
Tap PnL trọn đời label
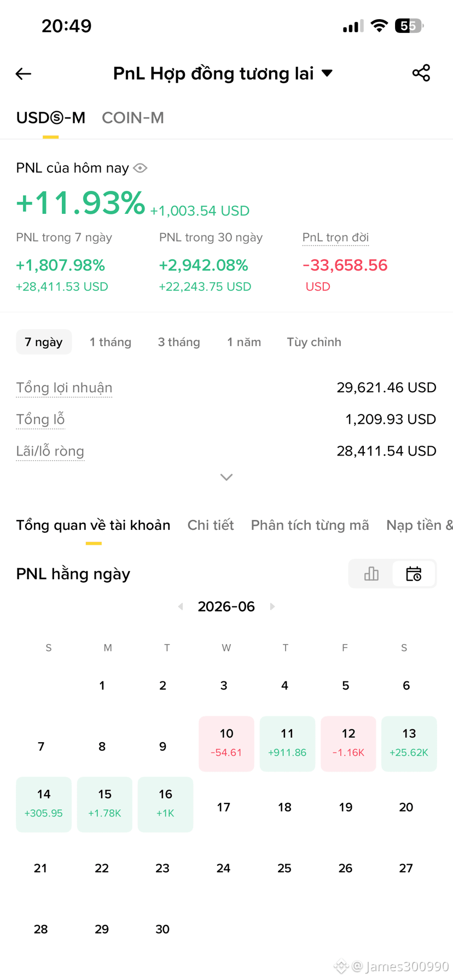(x=335, y=237)
